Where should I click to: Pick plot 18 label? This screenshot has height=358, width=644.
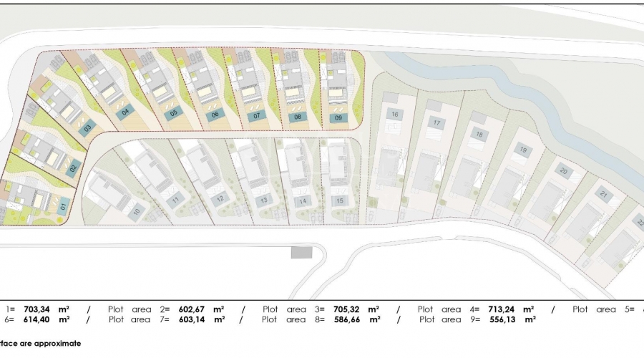click(x=479, y=134)
